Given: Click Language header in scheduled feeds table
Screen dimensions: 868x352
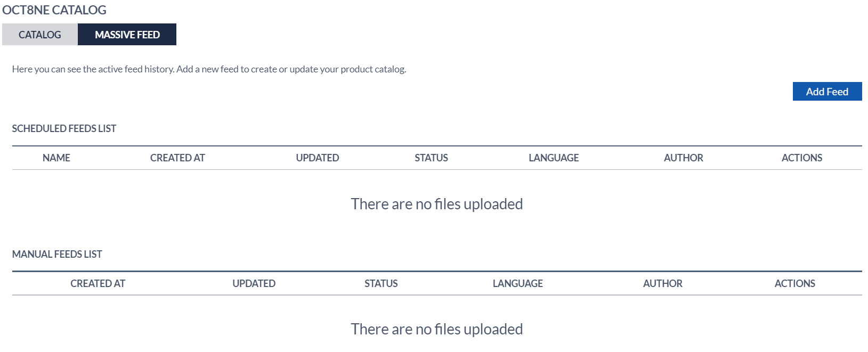Looking at the screenshot, I should 554,158.
